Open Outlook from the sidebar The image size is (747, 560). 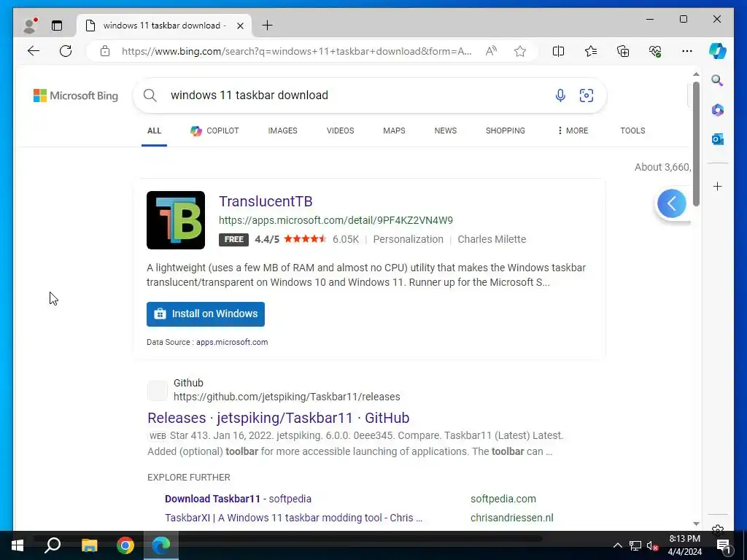tap(718, 139)
